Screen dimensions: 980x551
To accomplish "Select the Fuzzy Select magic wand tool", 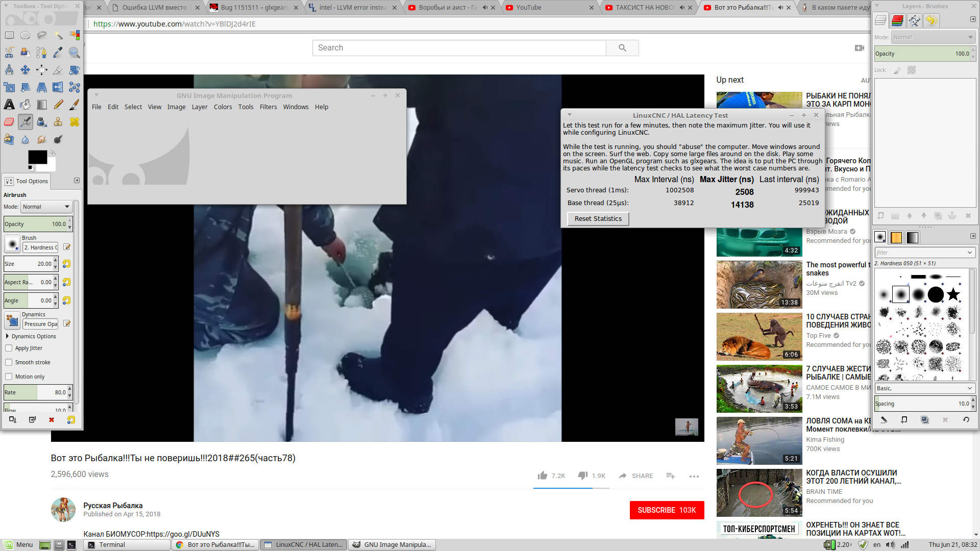I will (58, 35).
